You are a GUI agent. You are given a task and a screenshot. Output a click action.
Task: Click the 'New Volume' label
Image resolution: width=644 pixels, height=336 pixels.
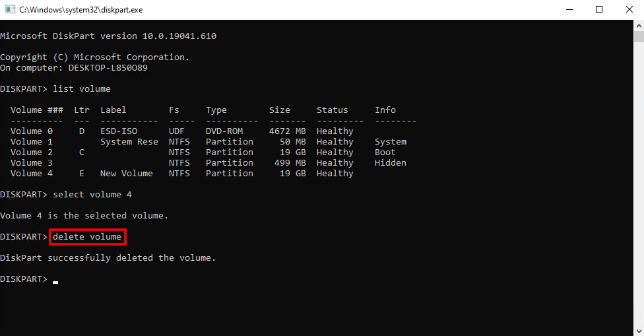[127, 174]
